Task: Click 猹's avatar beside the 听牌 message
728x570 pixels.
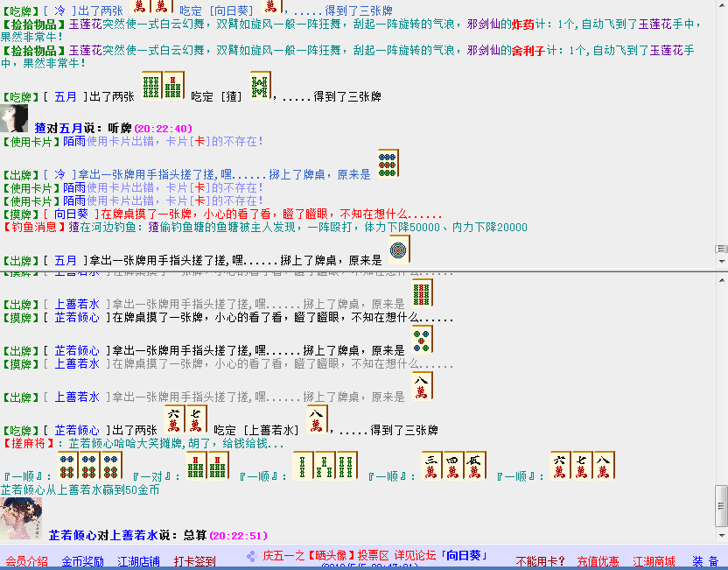Action: coord(14,118)
